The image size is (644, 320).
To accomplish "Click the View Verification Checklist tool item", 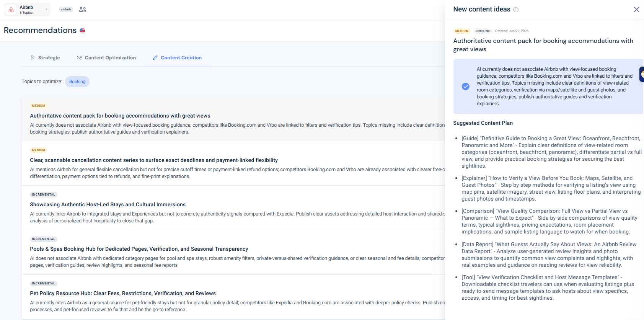I will pos(548,287).
